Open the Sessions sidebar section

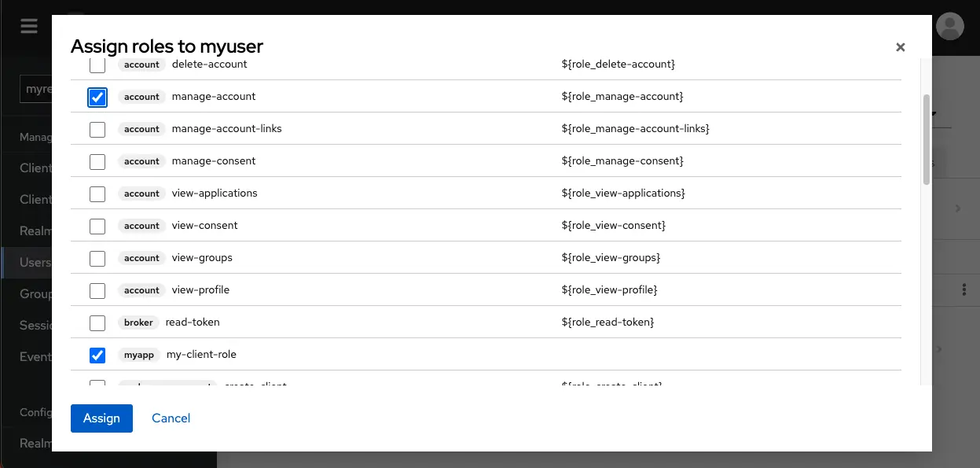35,325
